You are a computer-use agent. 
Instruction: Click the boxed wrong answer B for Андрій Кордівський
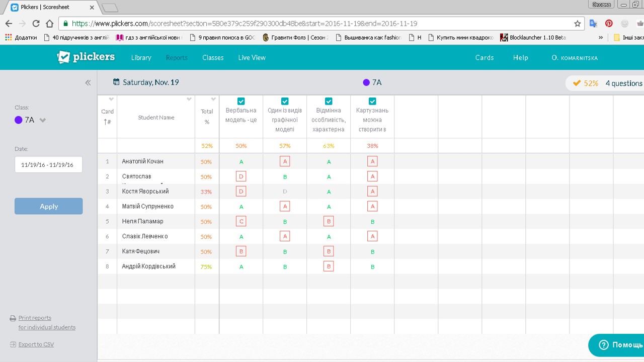click(329, 266)
